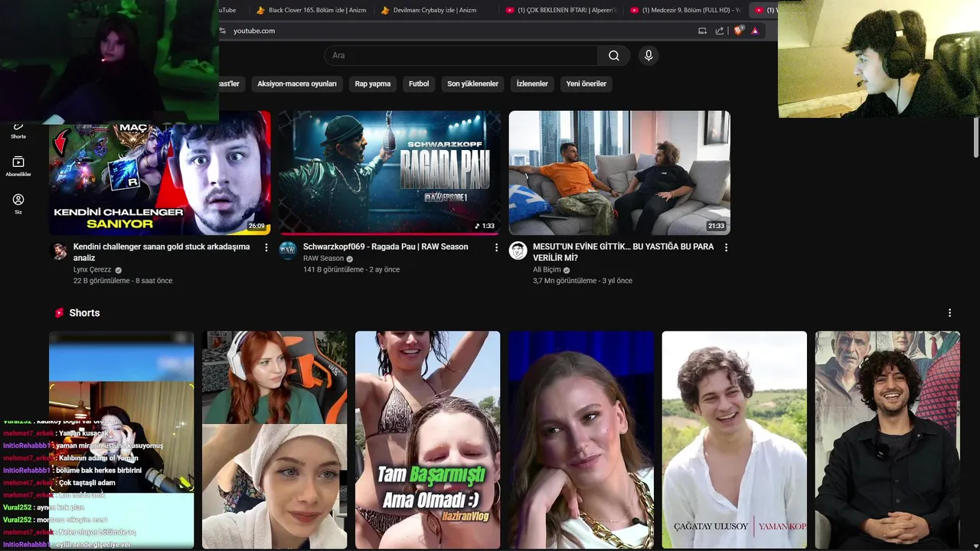This screenshot has width=980, height=551.
Task: Open the Shorts section three-dot menu
Action: coord(949,313)
